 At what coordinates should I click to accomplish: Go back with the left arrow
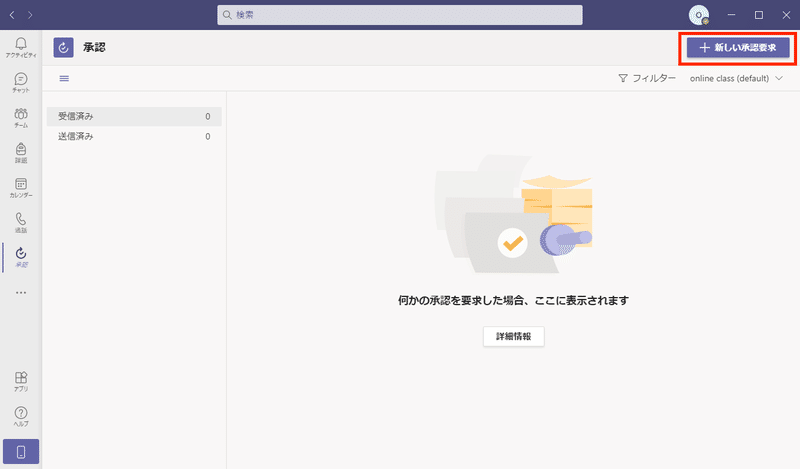coord(12,15)
